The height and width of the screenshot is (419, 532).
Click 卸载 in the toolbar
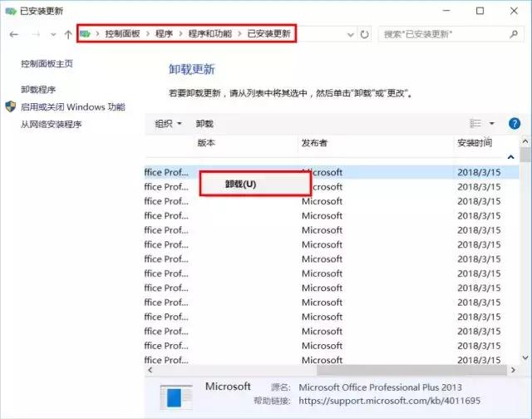[204, 123]
